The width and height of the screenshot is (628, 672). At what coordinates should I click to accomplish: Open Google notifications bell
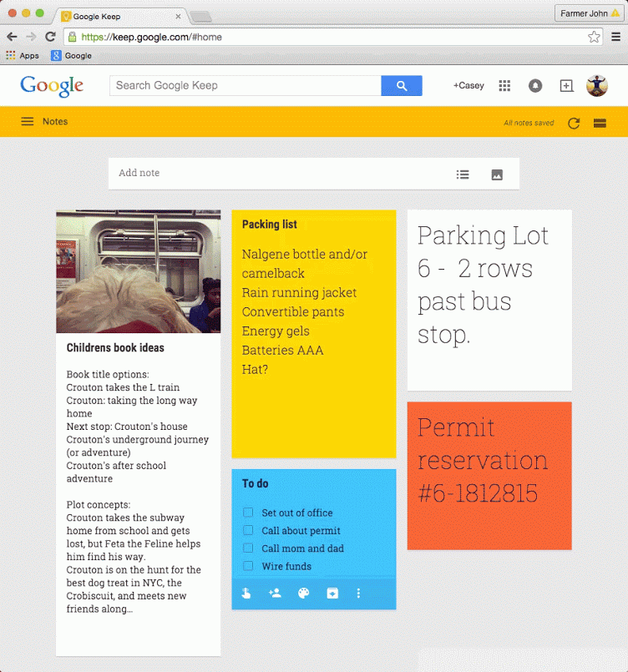pyautogui.click(x=535, y=86)
